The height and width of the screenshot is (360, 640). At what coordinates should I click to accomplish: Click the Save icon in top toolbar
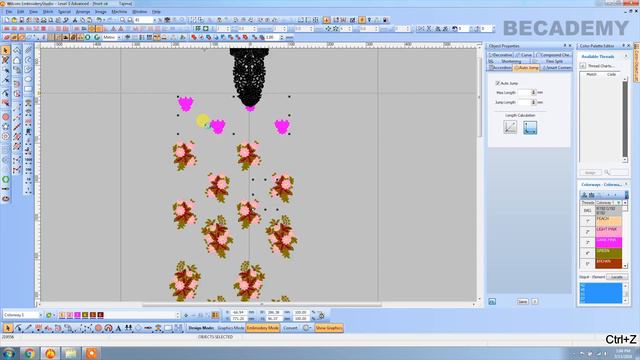(22, 20)
